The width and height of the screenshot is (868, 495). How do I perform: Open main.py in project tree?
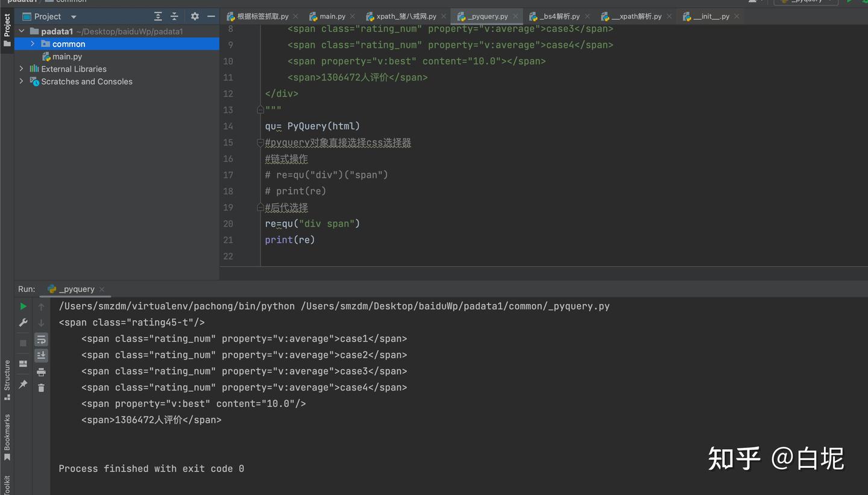coord(67,56)
